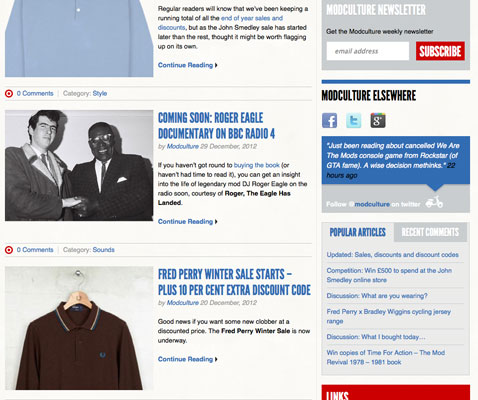Image resolution: width=478 pixels, height=400 pixels.
Task: Subscribe to the Modculture newsletter
Action: click(x=440, y=51)
